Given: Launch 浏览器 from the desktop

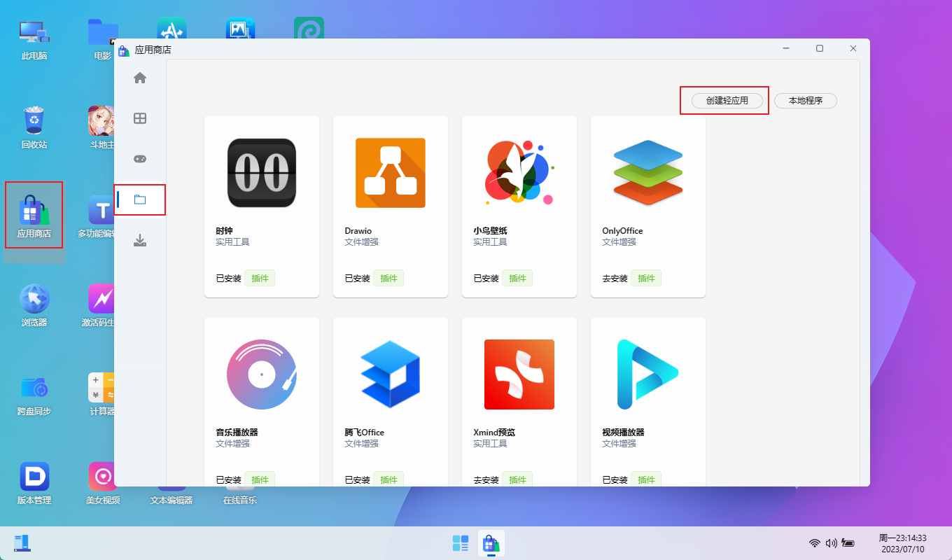Looking at the screenshot, I should point(34,304).
